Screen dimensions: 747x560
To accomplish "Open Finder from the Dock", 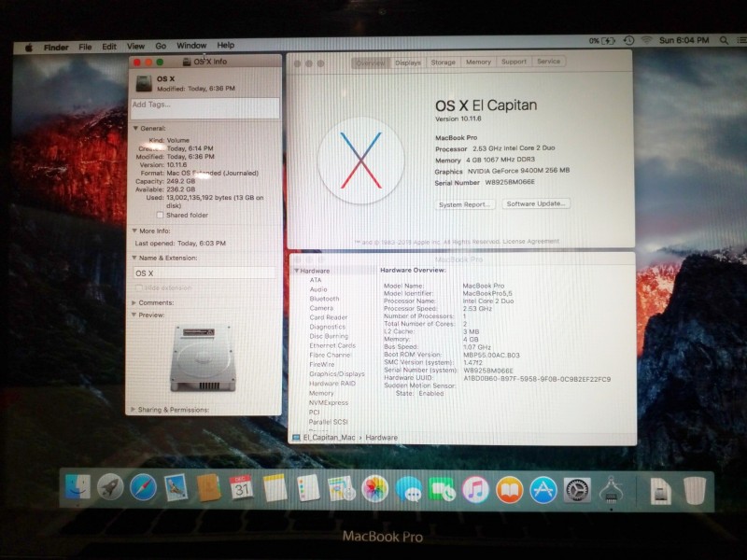I will (78, 487).
